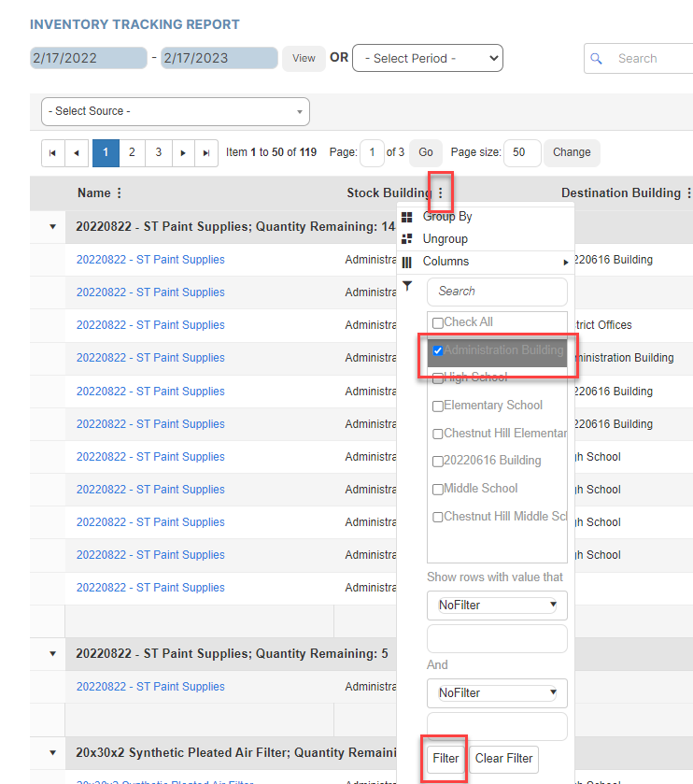693x784 pixels.
Task: Check Chestnut Hill Elementary checkbox
Action: [438, 434]
